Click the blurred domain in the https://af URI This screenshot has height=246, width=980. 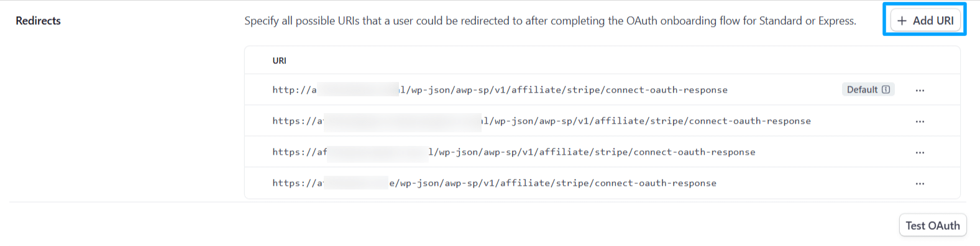pos(378,152)
